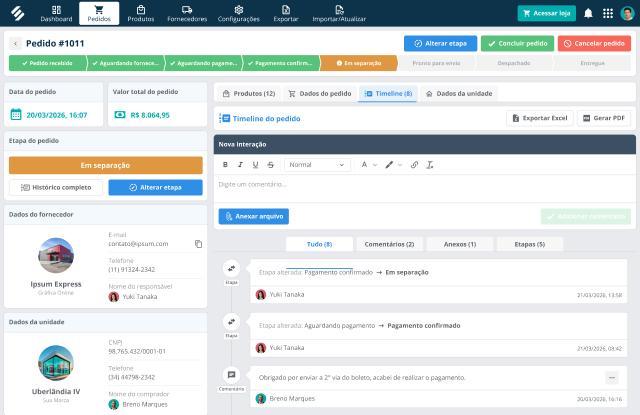The height and width of the screenshot is (415, 640).
Task: Open the Pedidos section
Action: pyautogui.click(x=99, y=13)
